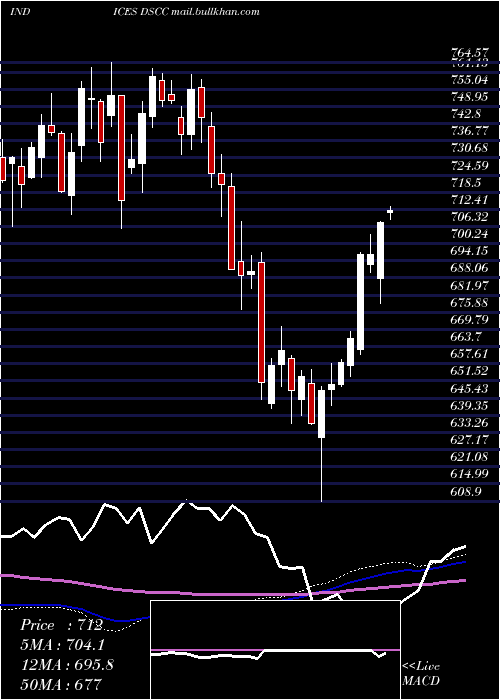This screenshot has width=500, height=700.
Task: Click the candle with long wick to 608.9
Action: point(321,445)
